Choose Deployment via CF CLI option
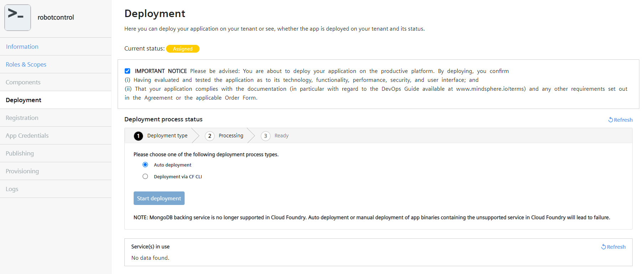 tap(145, 176)
